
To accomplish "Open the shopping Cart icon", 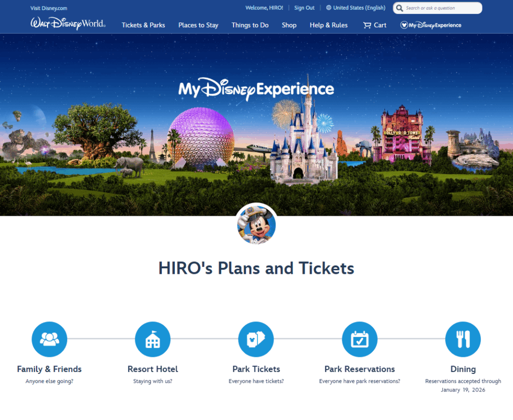I will coord(368,25).
